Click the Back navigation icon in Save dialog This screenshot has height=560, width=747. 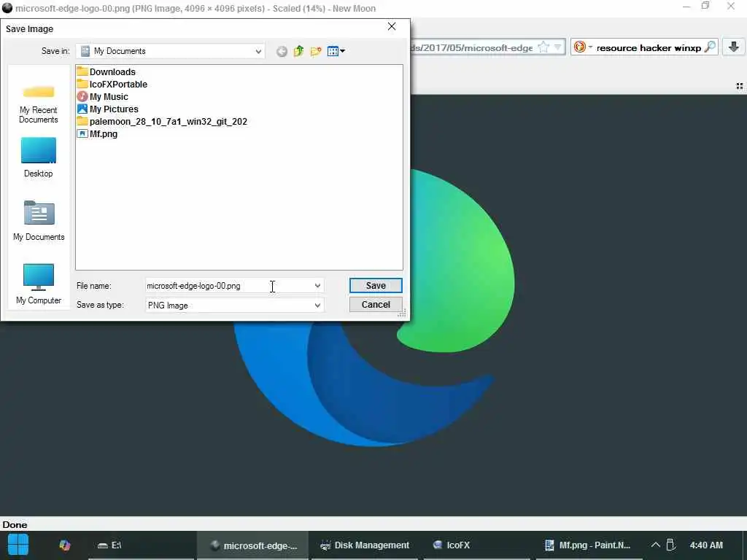pyautogui.click(x=282, y=52)
